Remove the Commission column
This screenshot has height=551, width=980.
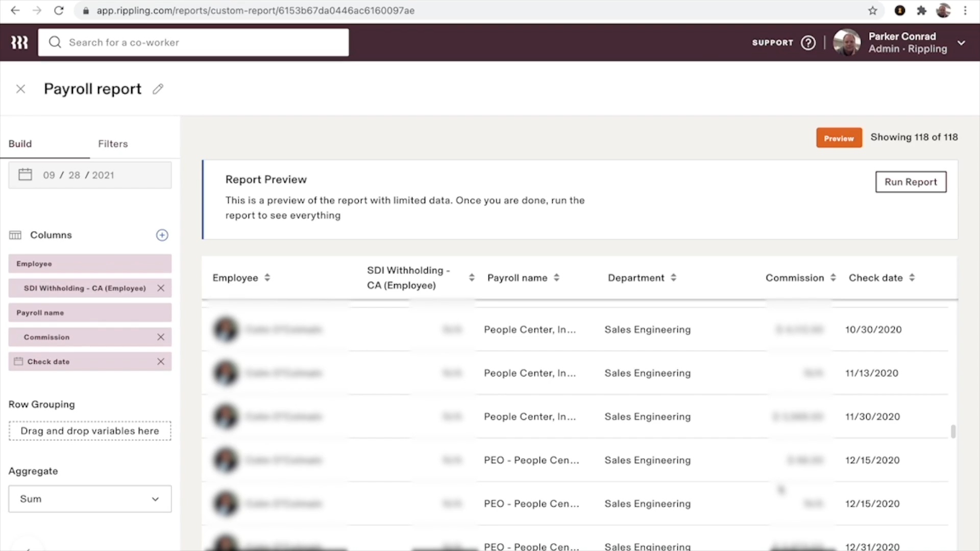pyautogui.click(x=161, y=337)
